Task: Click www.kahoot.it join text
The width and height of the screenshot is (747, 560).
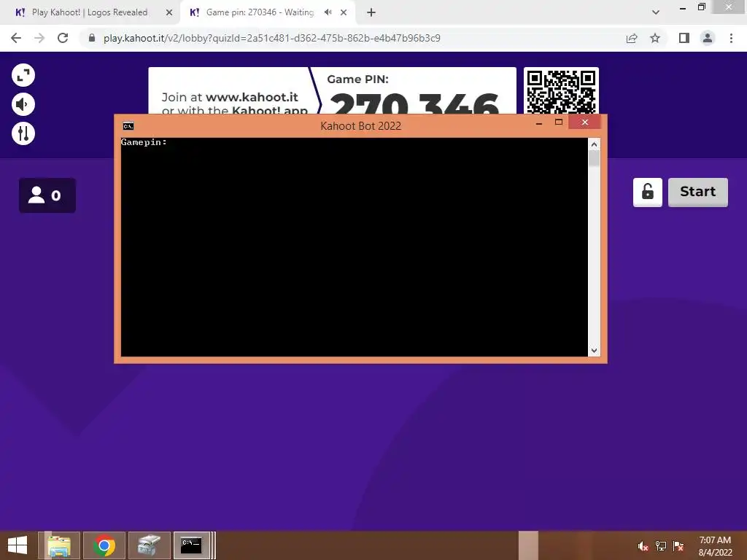Action: coord(252,97)
